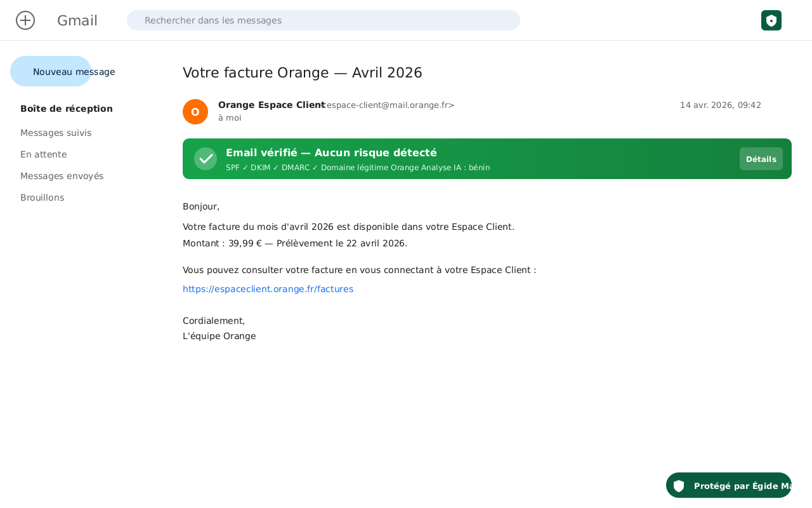Click the Gmail logo text
Screen dimensions: 812x508
pyautogui.click(x=77, y=20)
